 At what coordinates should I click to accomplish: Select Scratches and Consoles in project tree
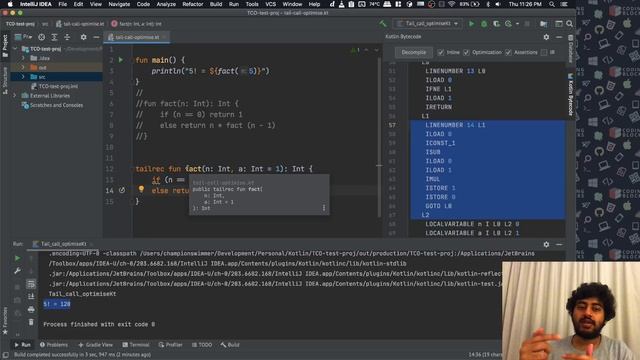click(x=56, y=105)
